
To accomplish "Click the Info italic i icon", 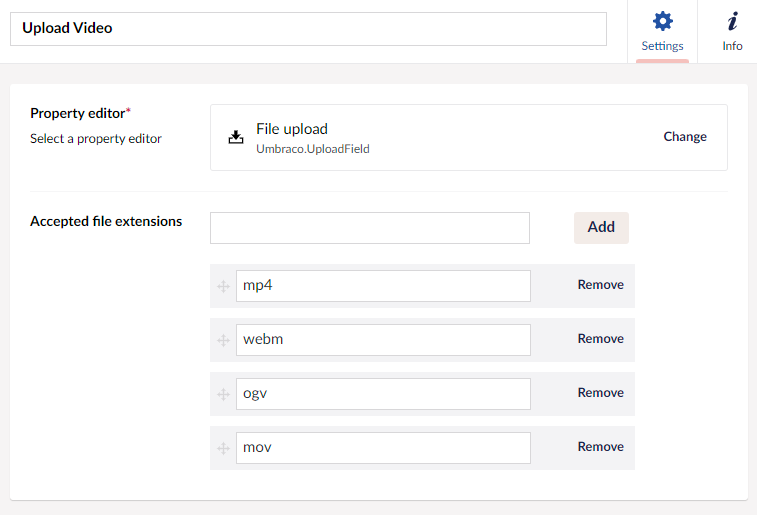I will [732, 21].
